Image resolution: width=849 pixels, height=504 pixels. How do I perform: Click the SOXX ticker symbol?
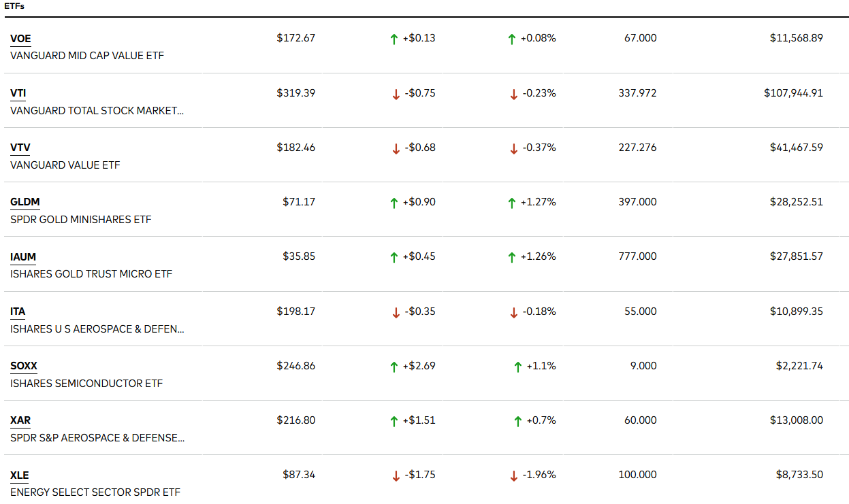[x=24, y=366]
